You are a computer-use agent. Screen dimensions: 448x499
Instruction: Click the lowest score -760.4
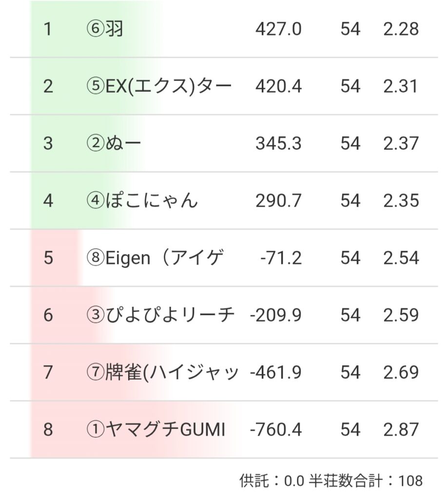click(275, 430)
